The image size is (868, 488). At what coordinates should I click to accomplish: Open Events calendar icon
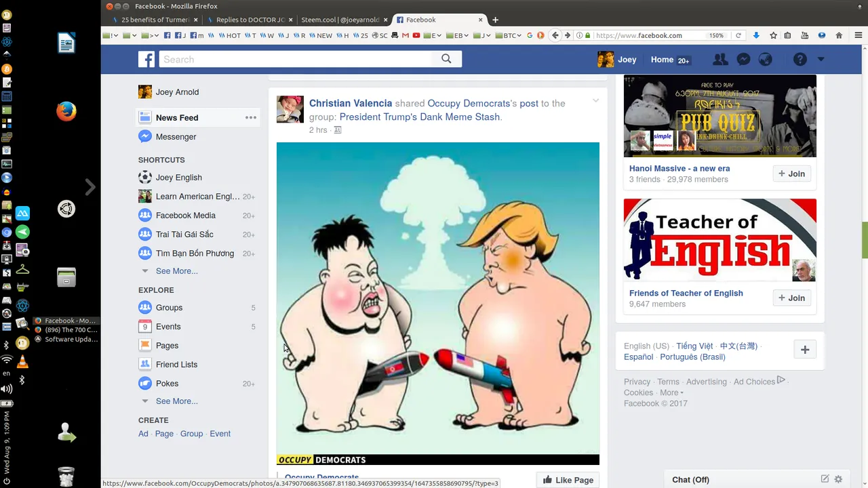point(144,326)
